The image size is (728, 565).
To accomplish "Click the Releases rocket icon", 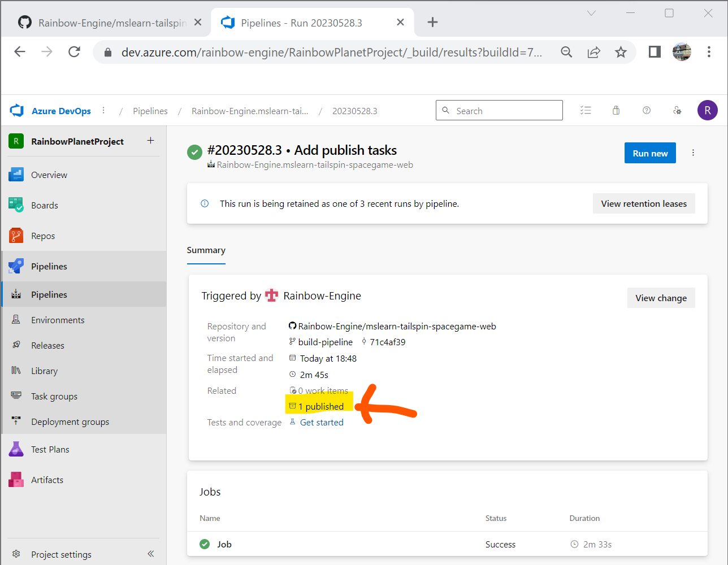I will click(x=16, y=345).
